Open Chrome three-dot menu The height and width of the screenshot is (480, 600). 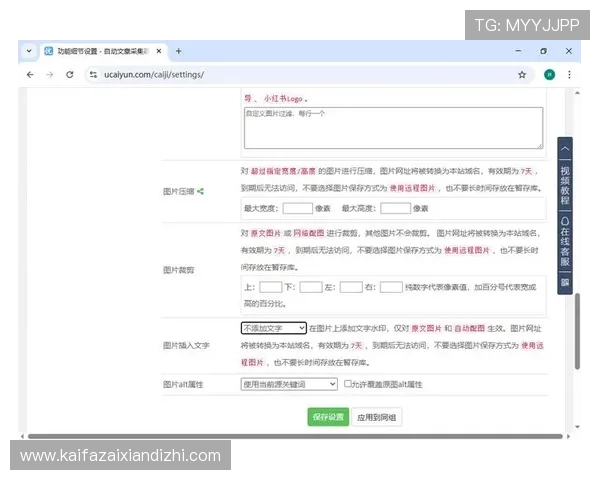[569, 75]
